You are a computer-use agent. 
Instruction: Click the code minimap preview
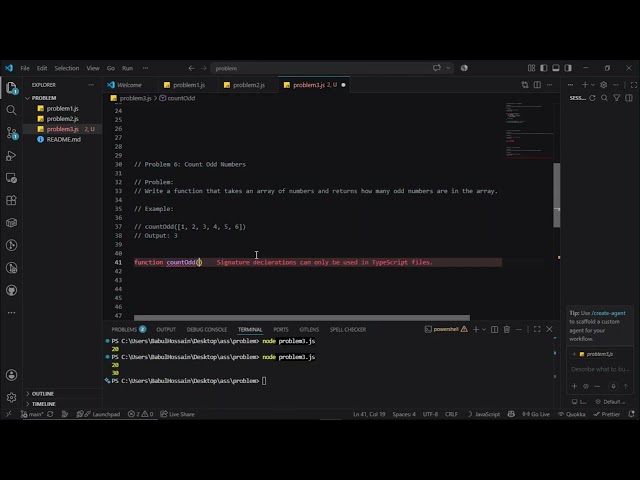pyautogui.click(x=529, y=130)
